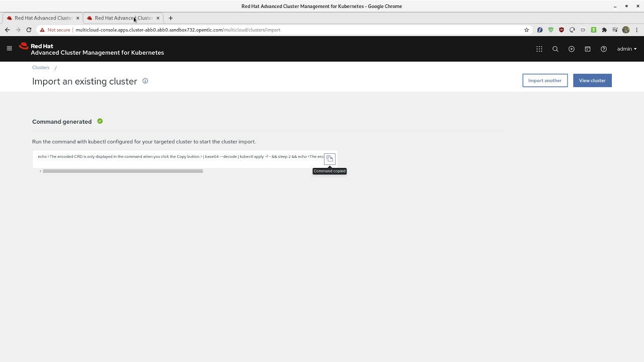The width and height of the screenshot is (644, 362).
Task: Close the first browser tab
Action: point(77,18)
